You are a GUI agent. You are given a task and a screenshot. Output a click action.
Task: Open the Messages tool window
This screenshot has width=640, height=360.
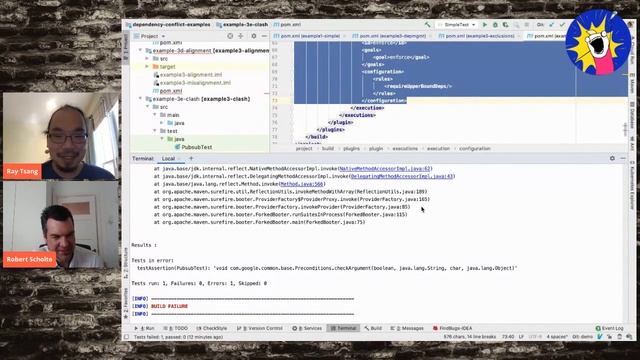click(407, 328)
